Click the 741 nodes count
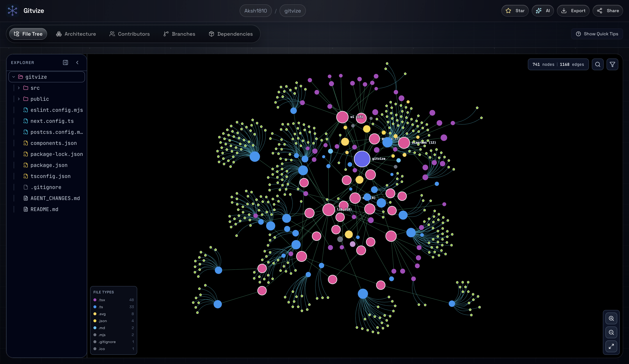 coord(543,64)
